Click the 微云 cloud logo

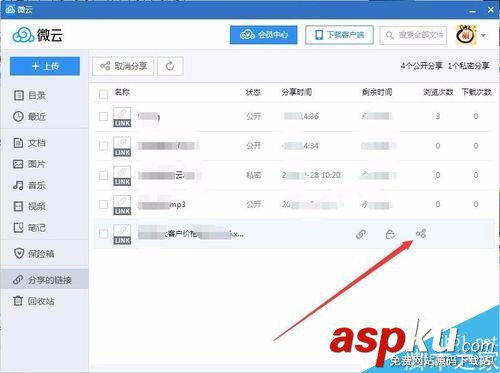tap(37, 35)
